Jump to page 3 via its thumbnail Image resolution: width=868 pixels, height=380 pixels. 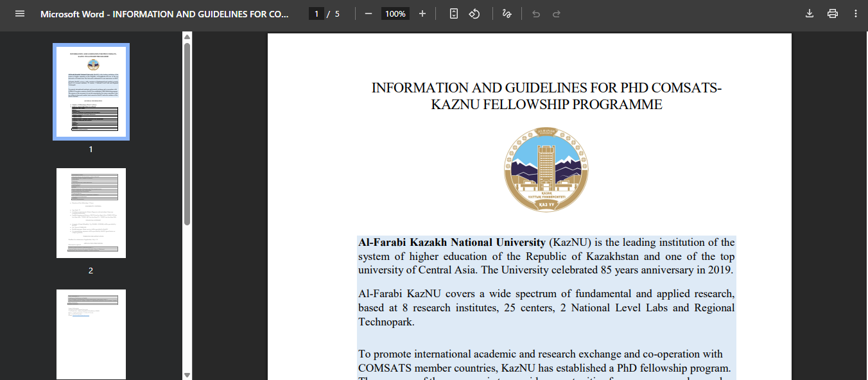[91, 334]
